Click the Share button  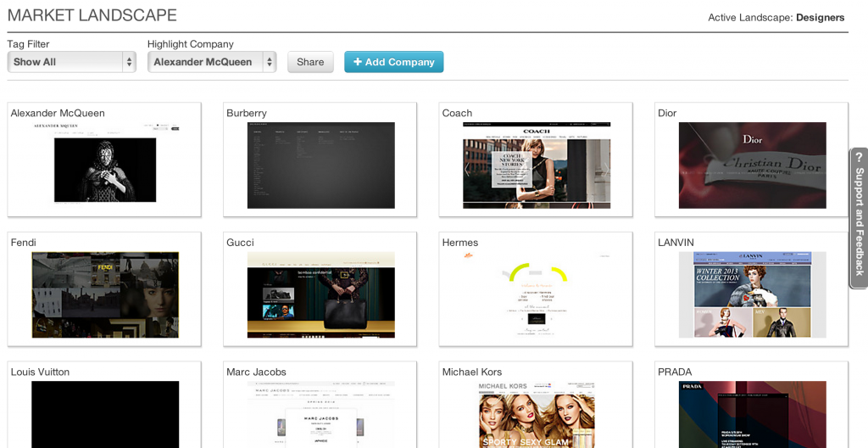(x=310, y=62)
